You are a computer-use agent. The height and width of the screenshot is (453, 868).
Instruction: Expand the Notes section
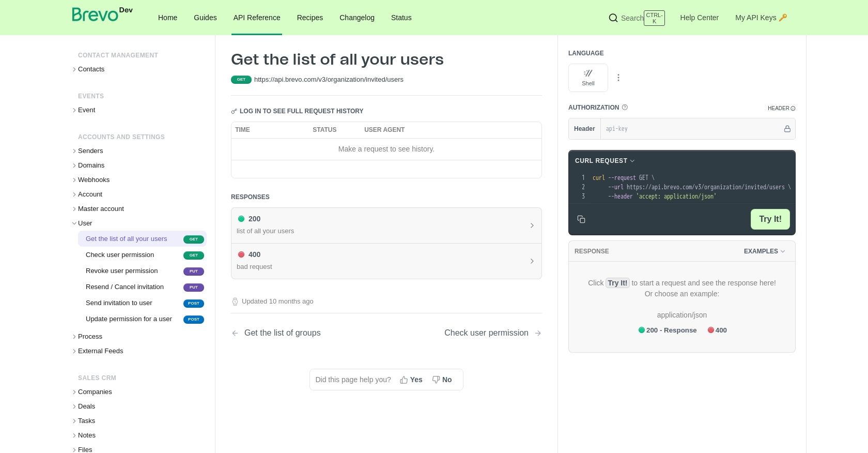click(x=84, y=435)
